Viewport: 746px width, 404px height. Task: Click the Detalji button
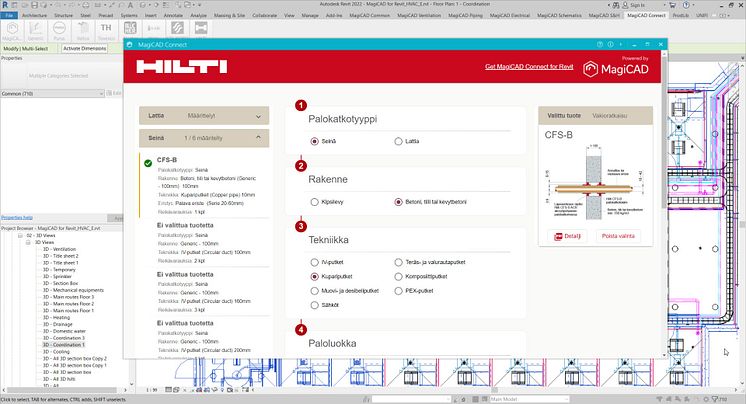(567, 236)
